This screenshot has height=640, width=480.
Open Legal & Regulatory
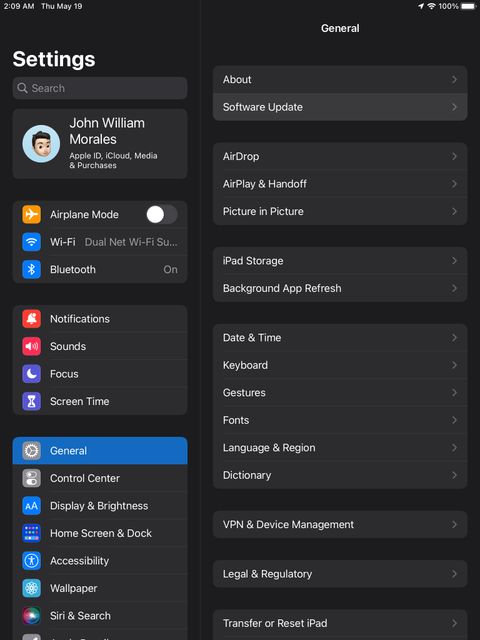(x=340, y=574)
